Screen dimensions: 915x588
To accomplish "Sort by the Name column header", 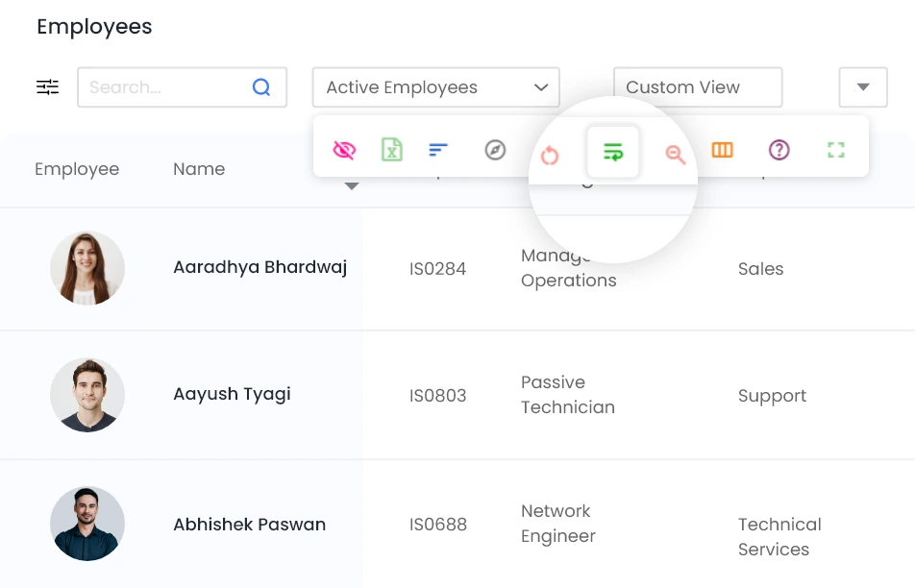I will point(199,169).
